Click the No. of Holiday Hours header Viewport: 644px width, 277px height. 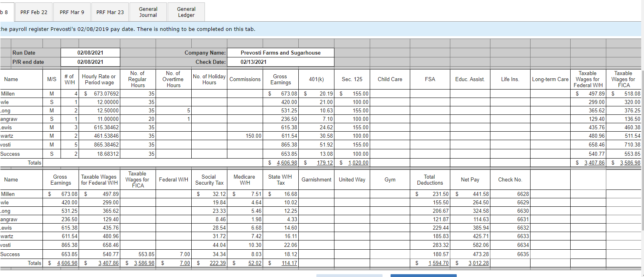[x=209, y=79]
